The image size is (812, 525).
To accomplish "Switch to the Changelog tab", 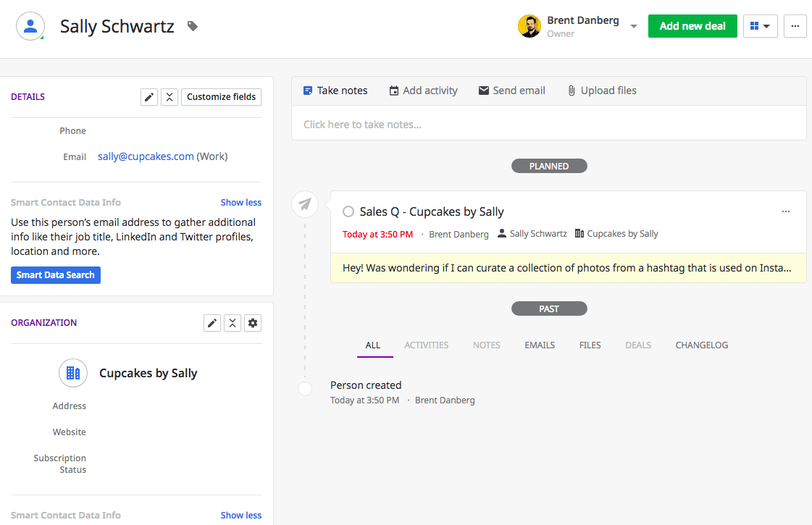I will [701, 345].
